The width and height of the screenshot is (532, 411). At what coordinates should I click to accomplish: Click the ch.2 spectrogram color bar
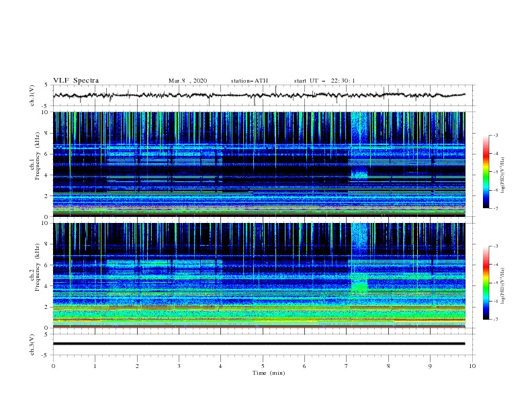point(486,283)
